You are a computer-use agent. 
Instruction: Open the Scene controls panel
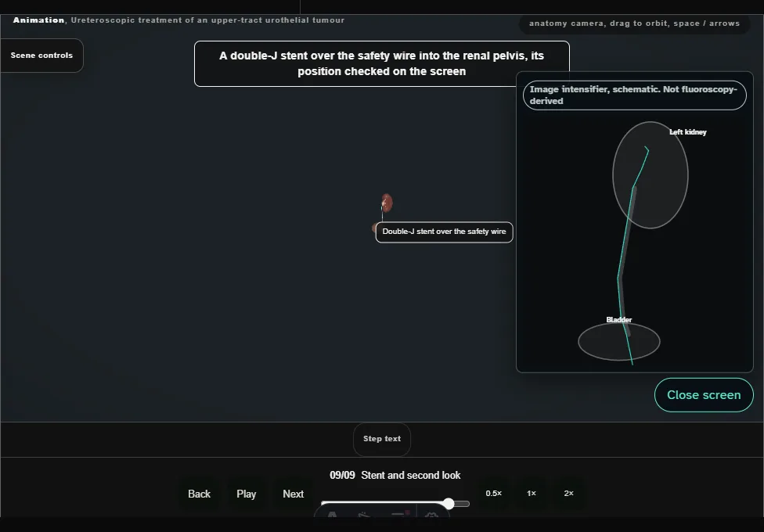[41, 56]
